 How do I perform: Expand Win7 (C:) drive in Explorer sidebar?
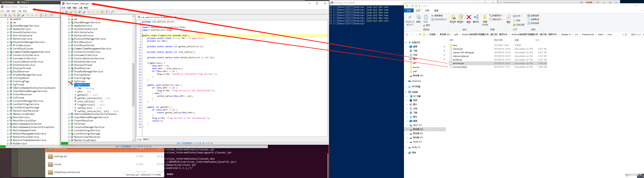pyautogui.click(x=407, y=125)
